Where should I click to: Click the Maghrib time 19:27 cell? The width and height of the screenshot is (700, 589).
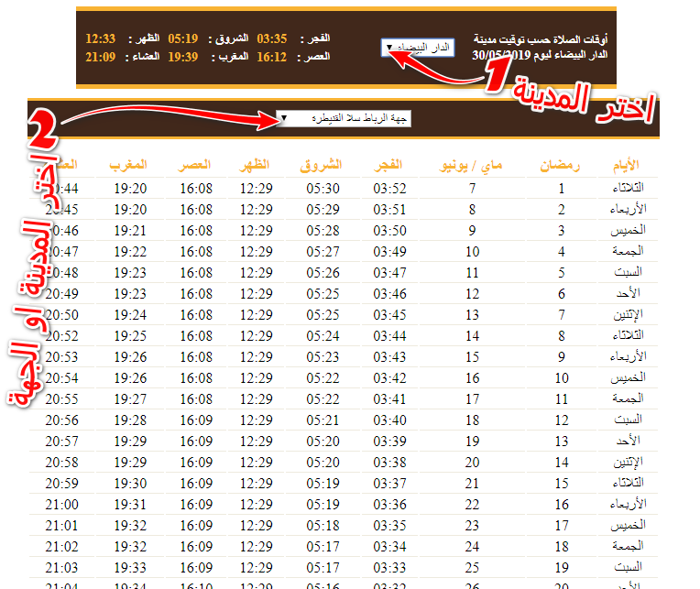click(130, 398)
